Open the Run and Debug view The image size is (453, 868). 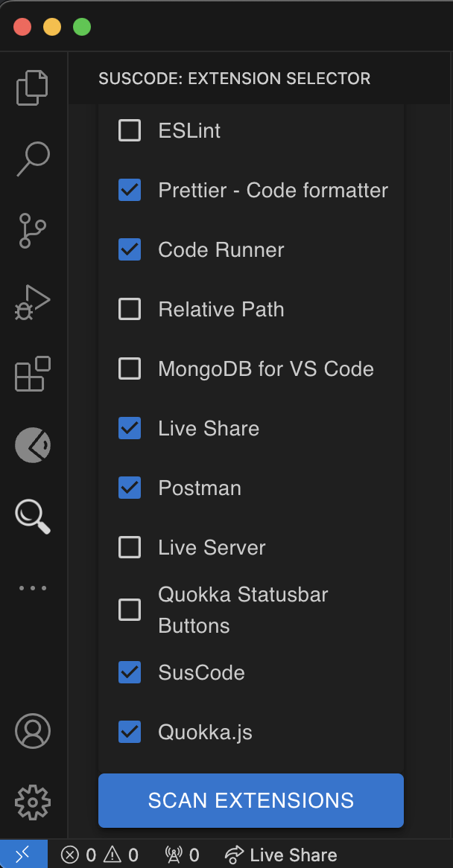33,302
